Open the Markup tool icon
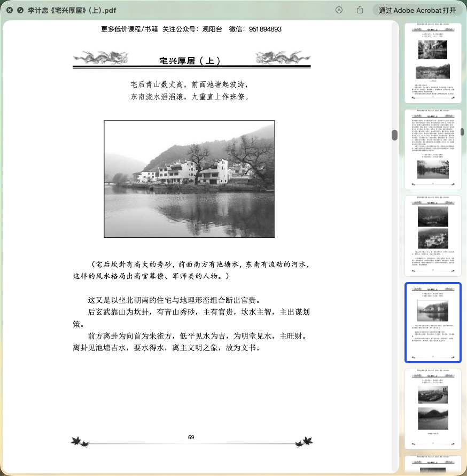 pyautogui.click(x=339, y=10)
